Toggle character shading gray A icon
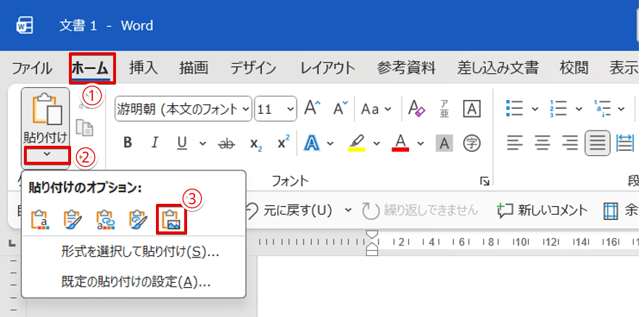This screenshot has height=317, width=644. tap(444, 144)
